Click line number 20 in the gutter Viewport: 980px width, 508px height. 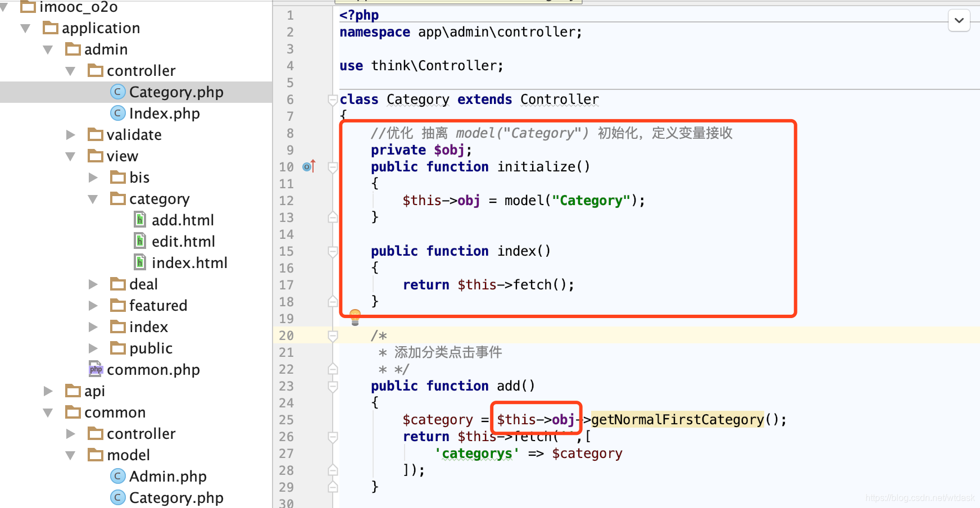coord(287,335)
